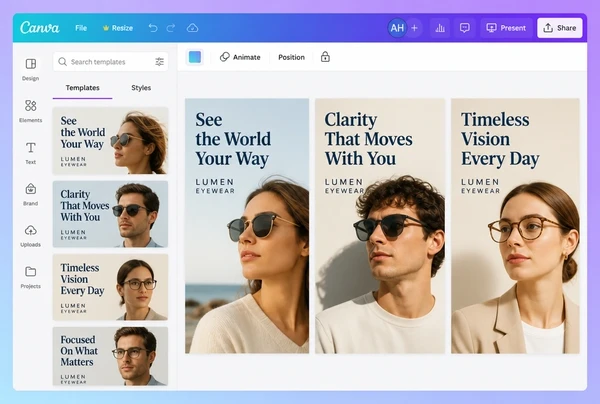This screenshot has height=404, width=600.
Task: Switch to the Styles tab
Action: 141,88
